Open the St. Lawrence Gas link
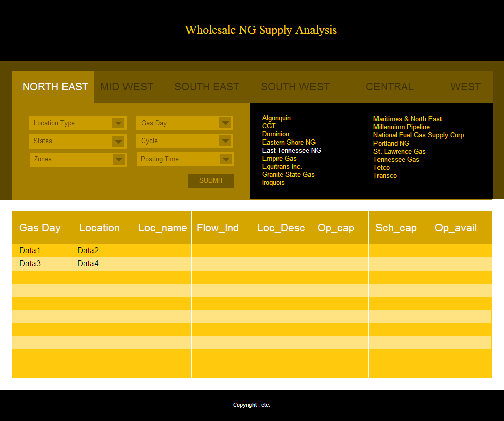504x421 pixels. pos(400,151)
